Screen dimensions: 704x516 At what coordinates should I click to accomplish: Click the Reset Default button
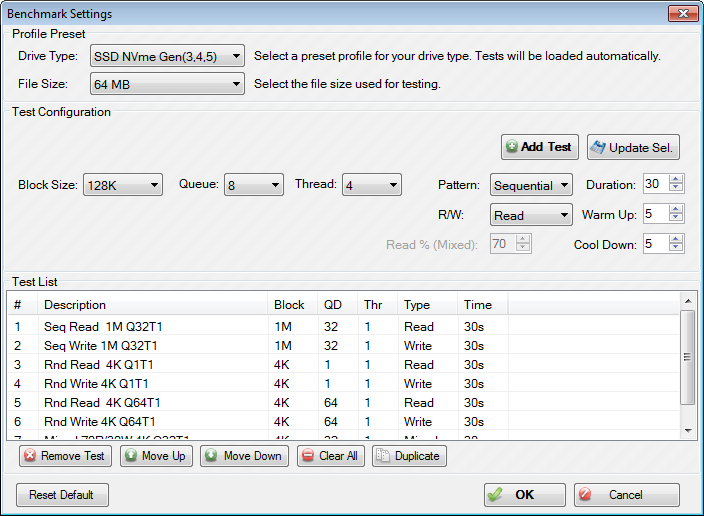pyautogui.click(x=62, y=495)
